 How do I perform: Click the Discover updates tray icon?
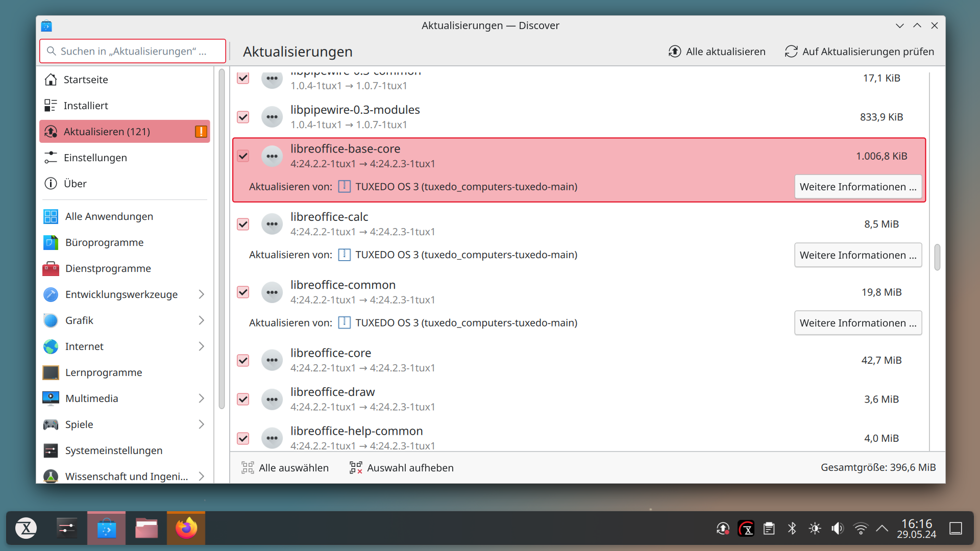723,528
